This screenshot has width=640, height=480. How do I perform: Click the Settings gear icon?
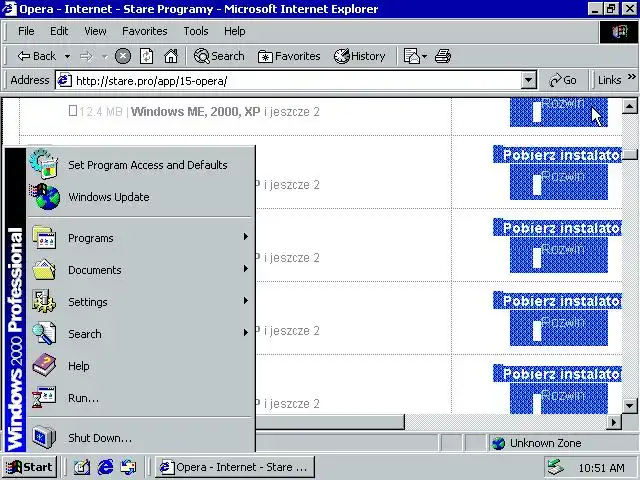click(44, 301)
